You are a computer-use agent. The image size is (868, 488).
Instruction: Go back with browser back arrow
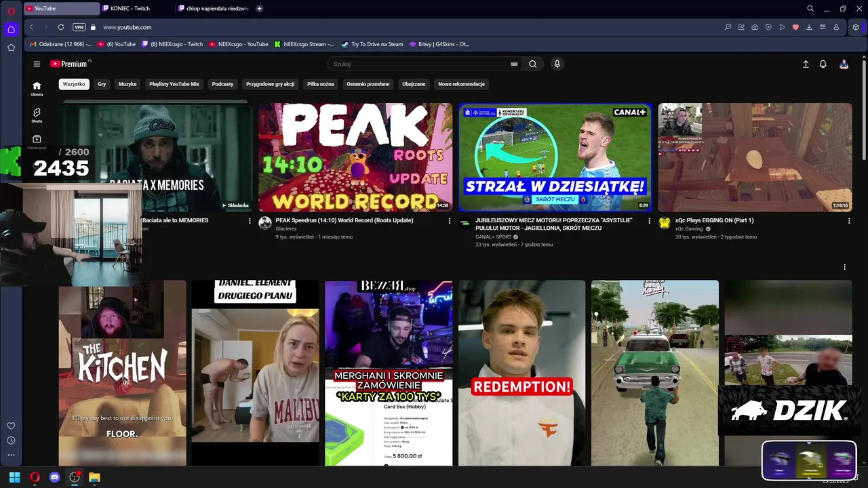(31, 27)
